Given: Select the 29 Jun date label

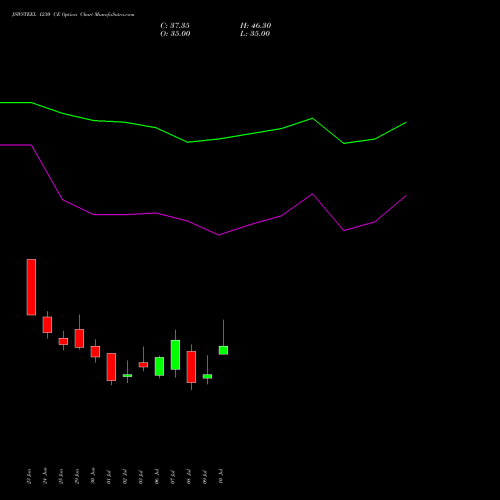Looking at the screenshot, I should [x=77, y=476].
